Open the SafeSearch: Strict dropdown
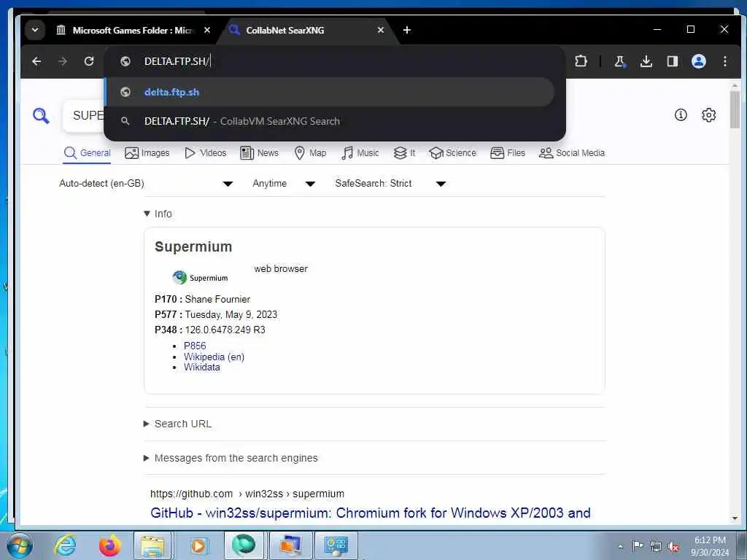Screen dimensions: 747x560 coord(391,183)
